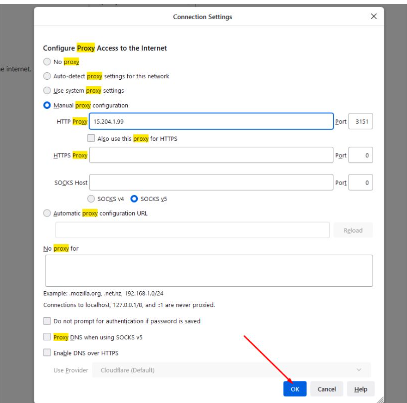Click the HTTP Proxy address field

[x=211, y=121]
